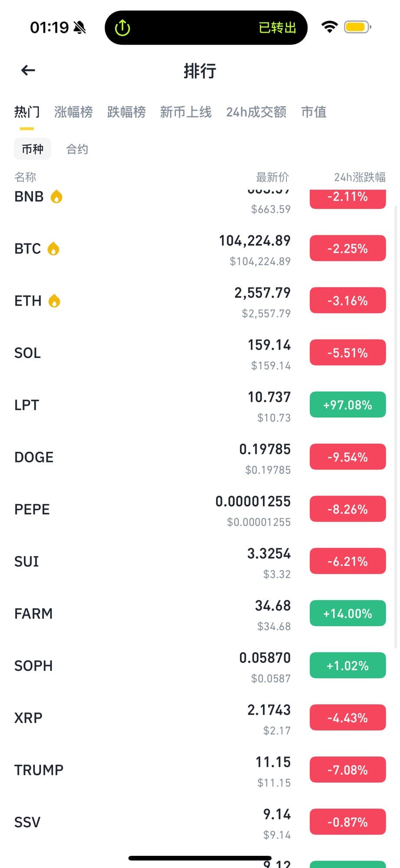
Task: Tap the Wi-Fi icon in status bar
Action: [x=330, y=27]
